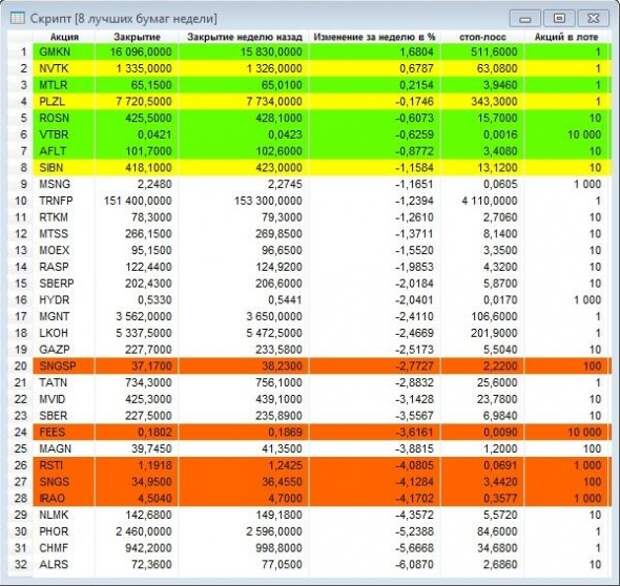Click the script window title icon
Image resolution: width=620 pixels, height=586 pixels.
click(x=17, y=18)
